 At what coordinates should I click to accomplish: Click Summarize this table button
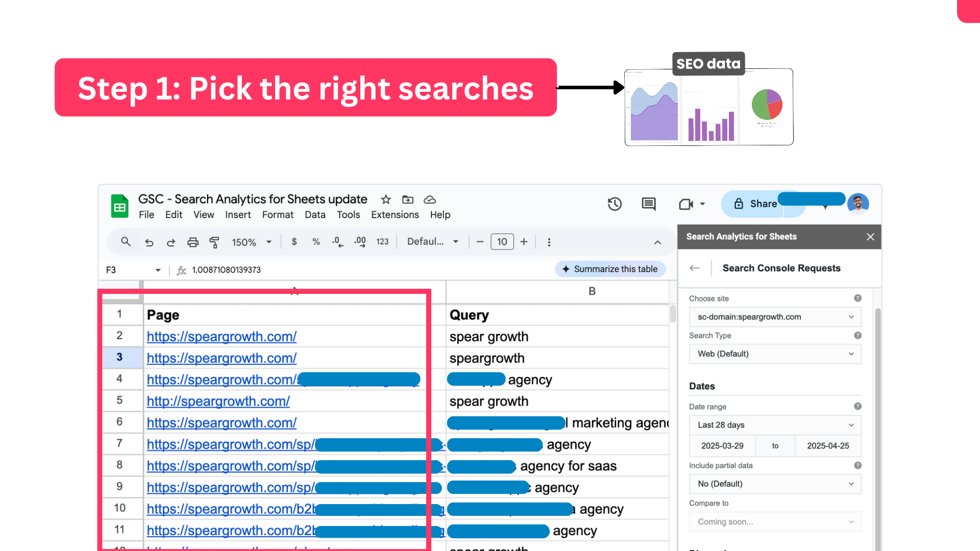coord(610,269)
